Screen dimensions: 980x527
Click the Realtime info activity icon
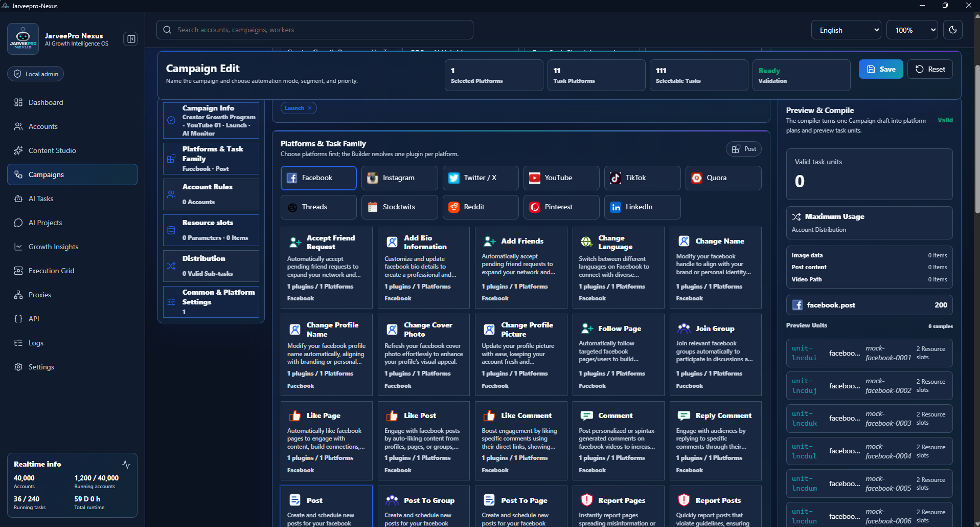pos(126,464)
